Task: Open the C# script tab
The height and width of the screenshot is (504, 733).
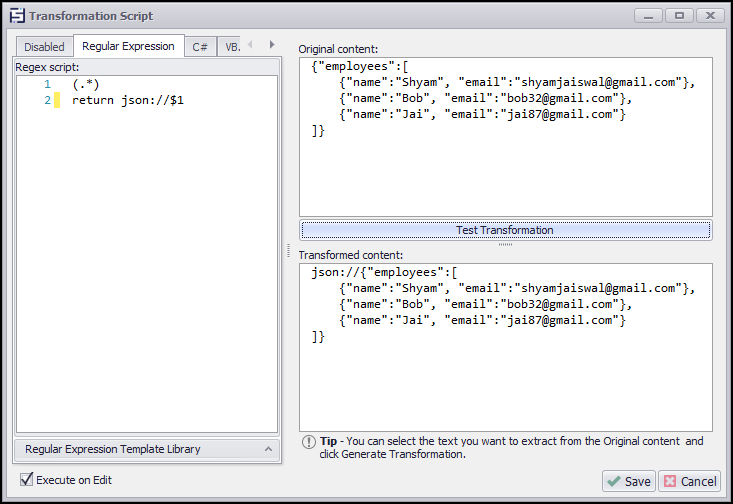Action: 200,47
